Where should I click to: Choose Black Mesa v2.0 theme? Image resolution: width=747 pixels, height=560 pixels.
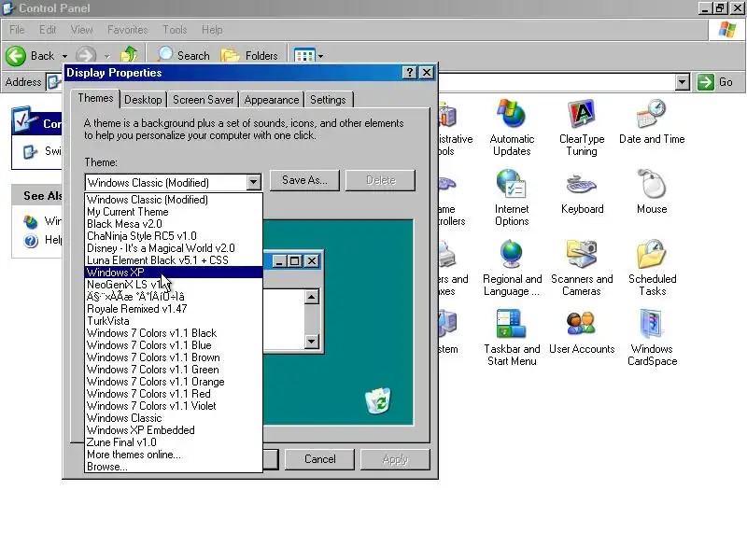pyautogui.click(x=174, y=224)
